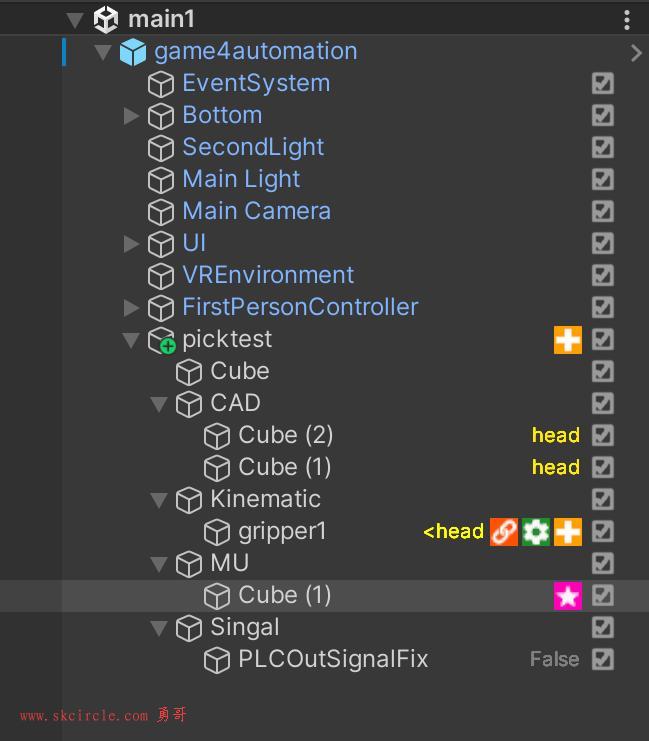
Task: Open the three-dot menu for main1 scene
Action: (627, 19)
